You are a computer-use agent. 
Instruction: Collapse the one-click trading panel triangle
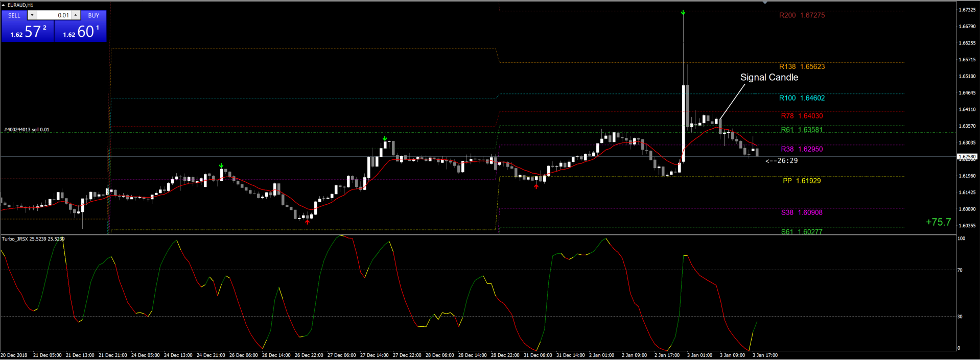click(x=4, y=5)
